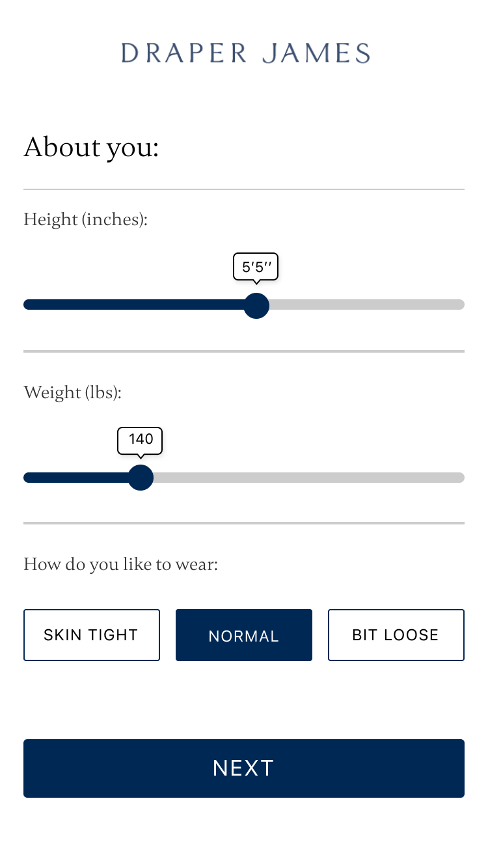
Task: Click the 5'5'' height value tooltip
Action: pos(256,267)
